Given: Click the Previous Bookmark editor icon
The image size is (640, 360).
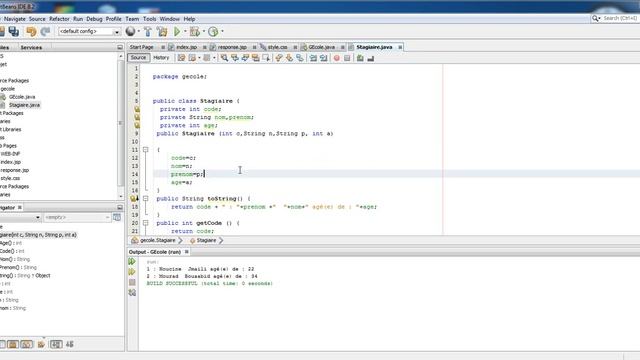Looking at the screenshot, I should (279, 58).
